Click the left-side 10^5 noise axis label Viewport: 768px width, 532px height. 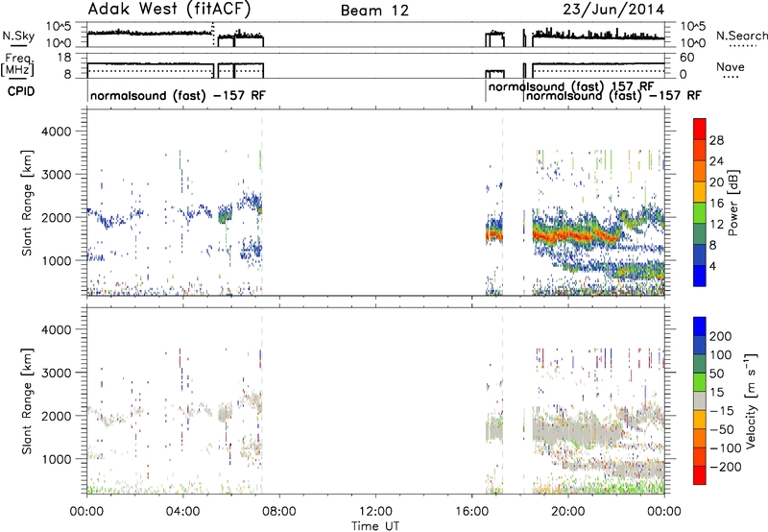click(x=59, y=26)
